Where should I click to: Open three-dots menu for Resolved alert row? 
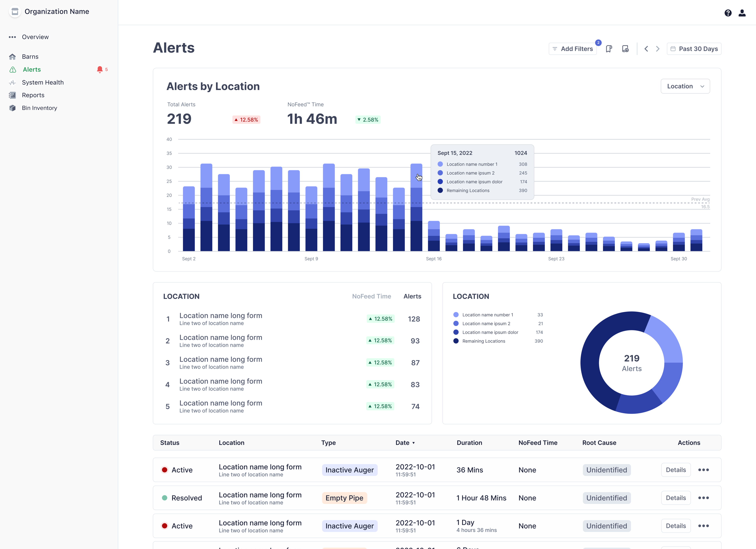703,498
